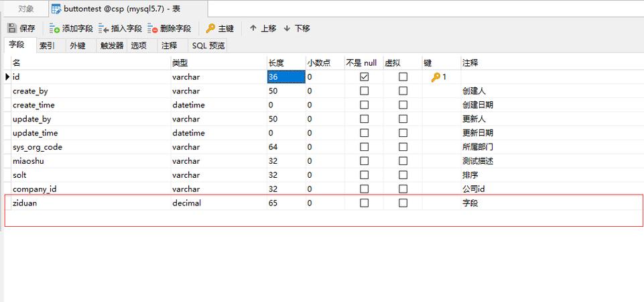Screen dimensions: 644x302
Task: Select the update_time field name
Action: coord(36,133)
